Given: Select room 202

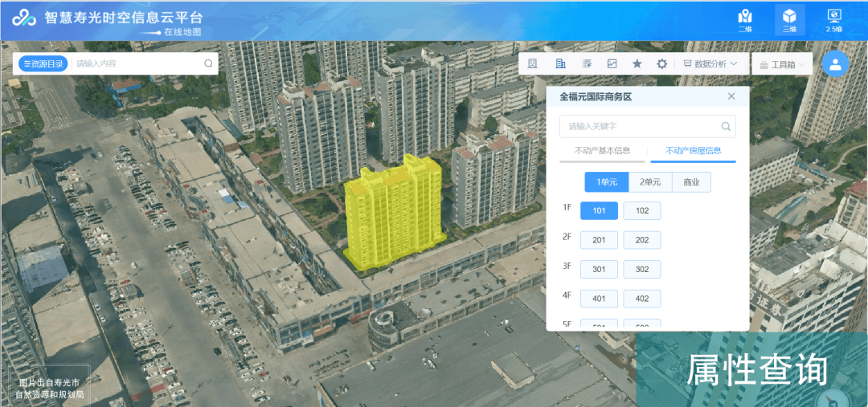Looking at the screenshot, I should [x=642, y=240].
